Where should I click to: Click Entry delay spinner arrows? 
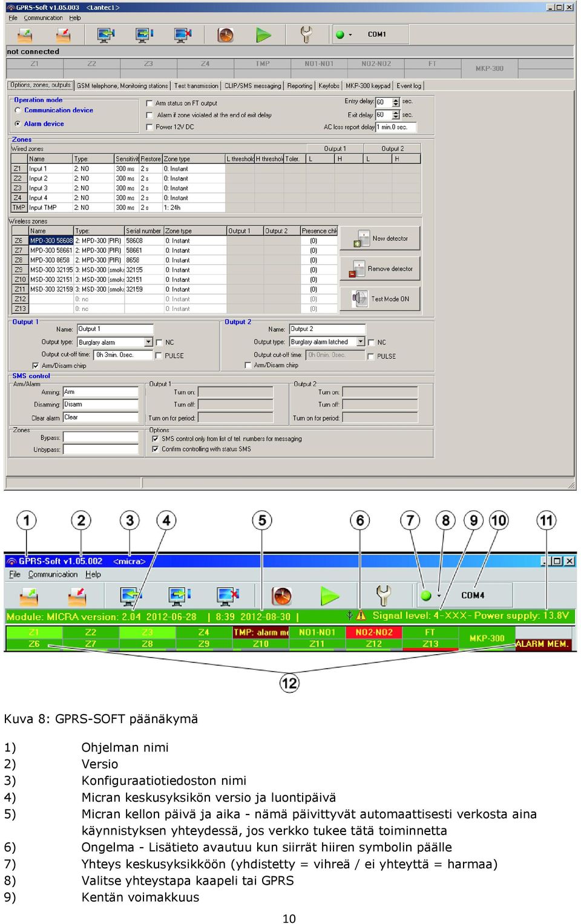[x=396, y=102]
